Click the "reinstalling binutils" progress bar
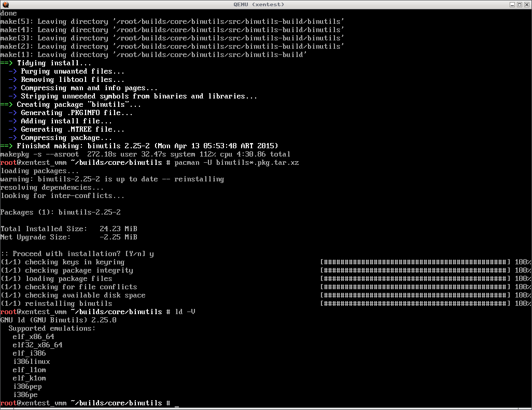The image size is (532, 410). (x=415, y=304)
